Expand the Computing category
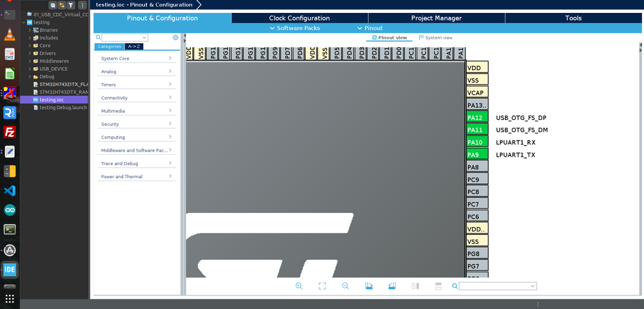The height and width of the screenshot is (309, 644). (137, 137)
